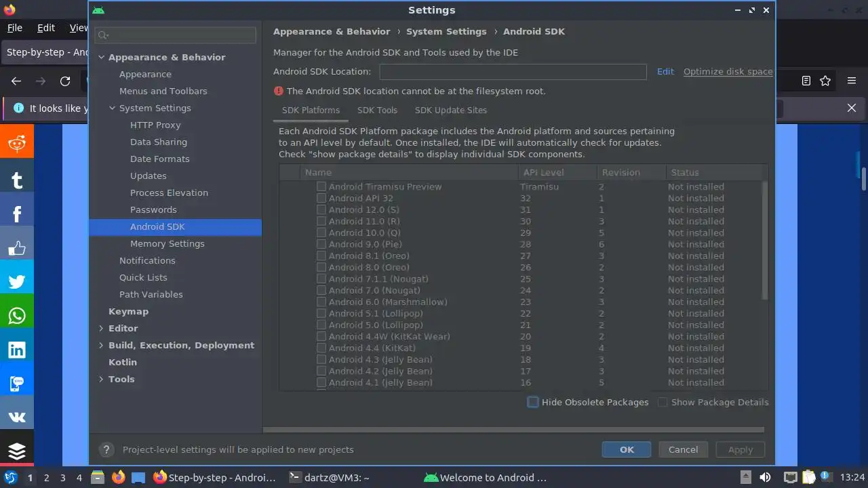Click the VK share icon
Image resolution: width=868 pixels, height=488 pixels.
[x=17, y=418]
